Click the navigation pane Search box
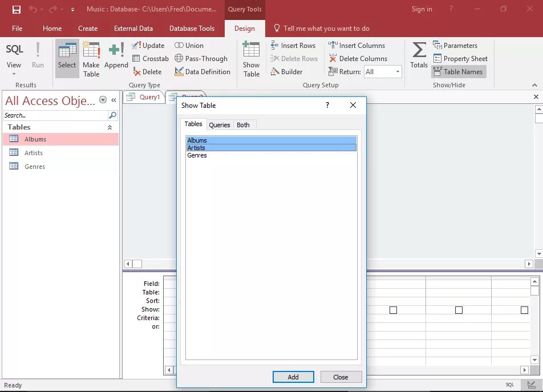 pos(56,115)
